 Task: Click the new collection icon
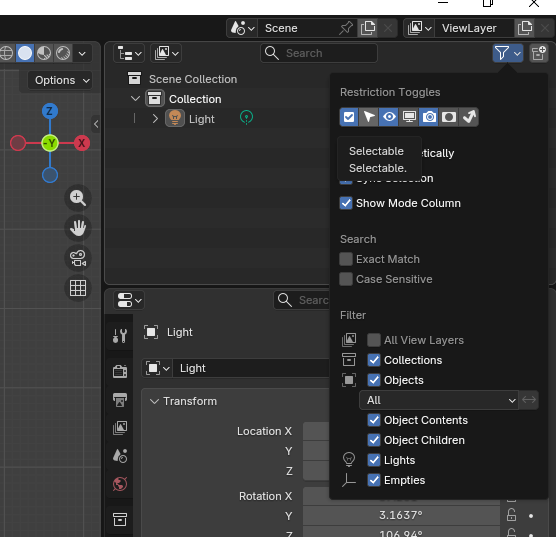(539, 53)
